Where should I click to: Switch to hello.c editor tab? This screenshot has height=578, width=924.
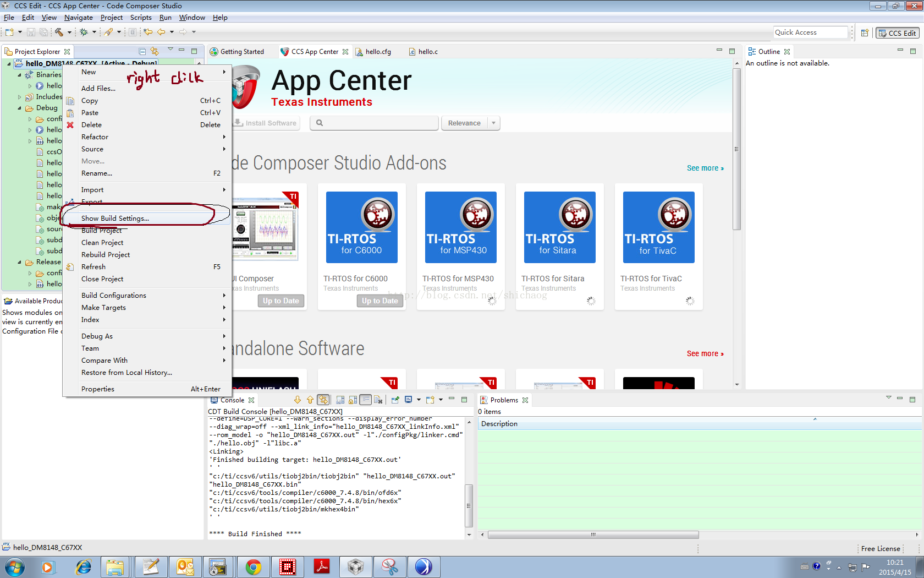click(x=423, y=51)
